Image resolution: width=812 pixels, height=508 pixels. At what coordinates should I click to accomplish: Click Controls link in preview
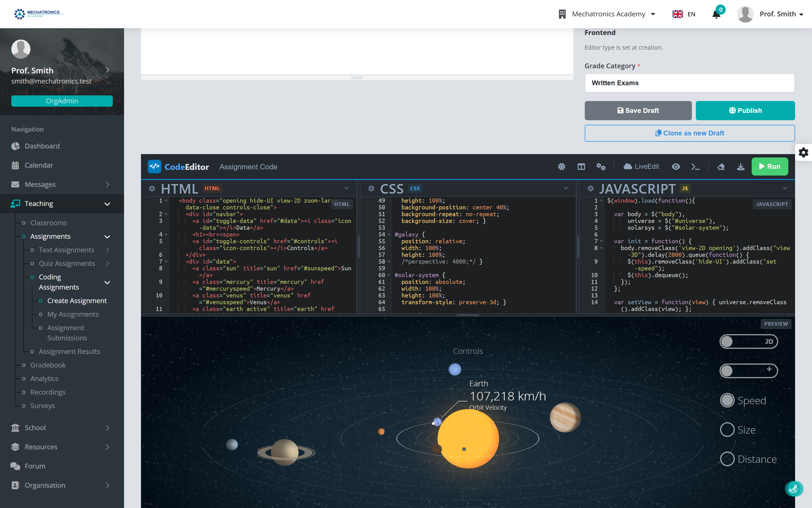[468, 351]
